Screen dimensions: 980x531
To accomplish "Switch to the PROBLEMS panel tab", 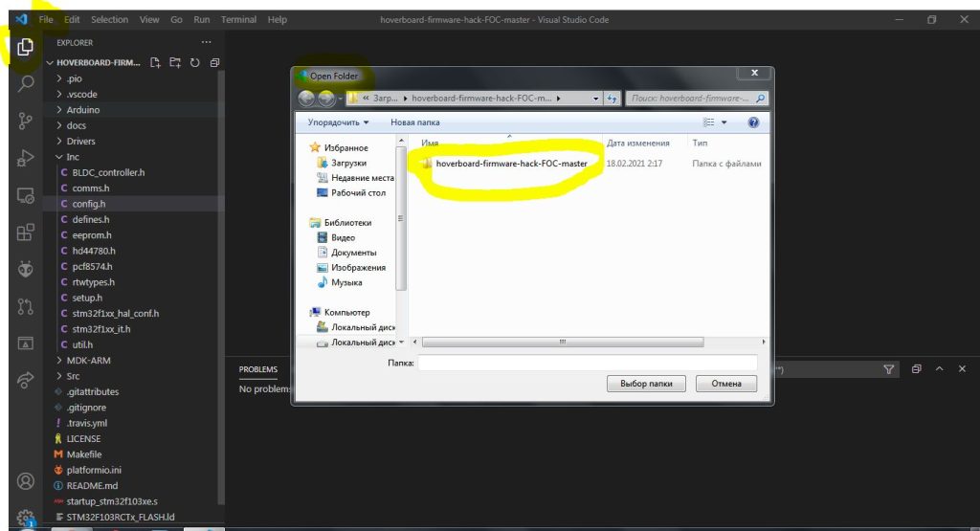I will 258,369.
